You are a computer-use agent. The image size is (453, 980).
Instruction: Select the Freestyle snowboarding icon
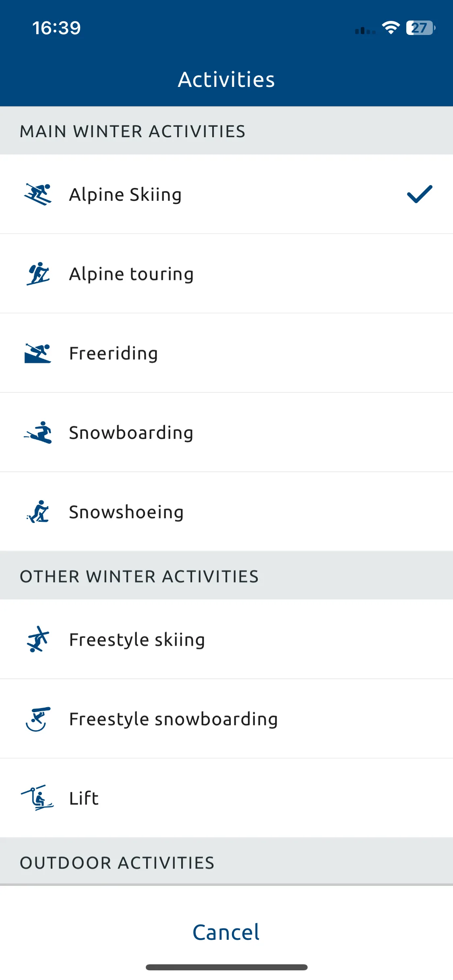(x=38, y=719)
